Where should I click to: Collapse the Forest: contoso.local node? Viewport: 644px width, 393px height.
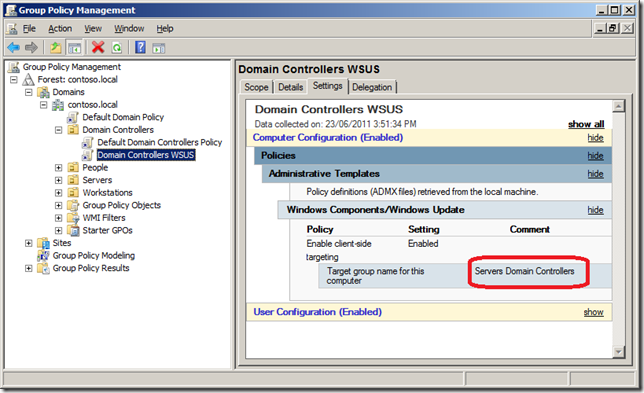click(14, 79)
